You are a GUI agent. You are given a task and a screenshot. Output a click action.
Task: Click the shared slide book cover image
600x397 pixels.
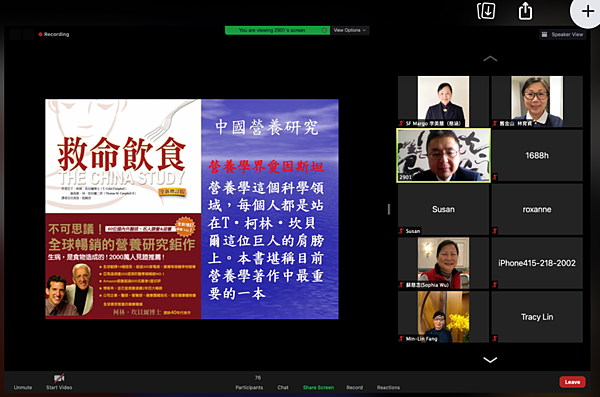(x=123, y=209)
